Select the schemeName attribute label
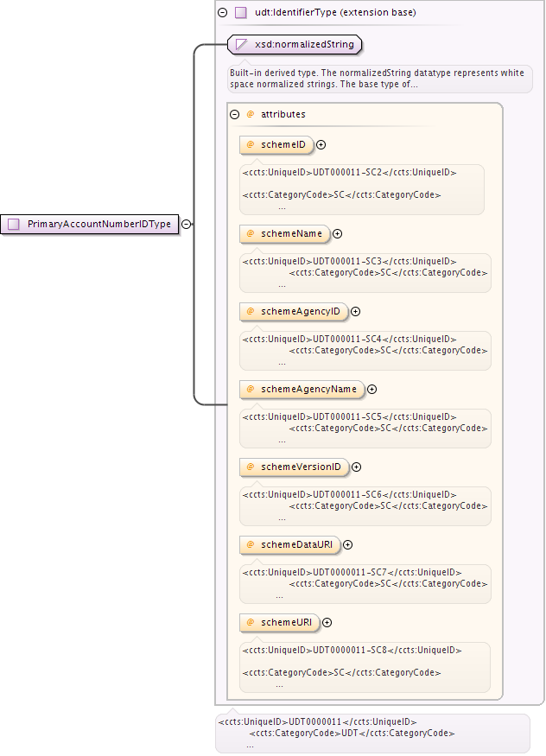 (291, 233)
